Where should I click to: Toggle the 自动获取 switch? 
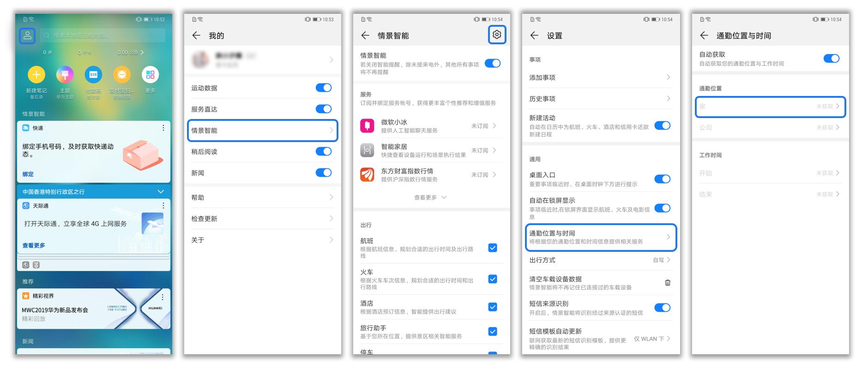(832, 59)
